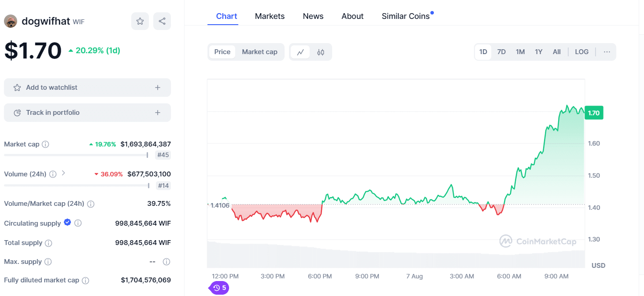The width and height of the screenshot is (644, 296).
Task: Open the News tab
Action: 313,16
